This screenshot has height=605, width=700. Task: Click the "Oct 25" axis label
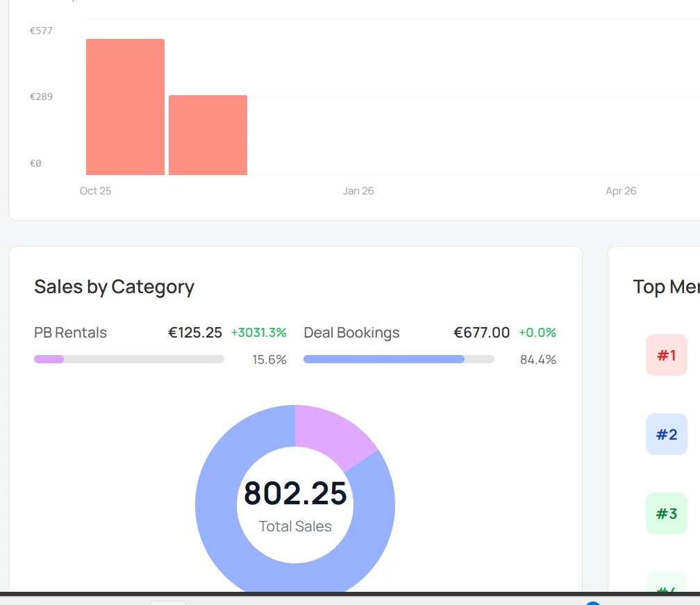click(96, 191)
